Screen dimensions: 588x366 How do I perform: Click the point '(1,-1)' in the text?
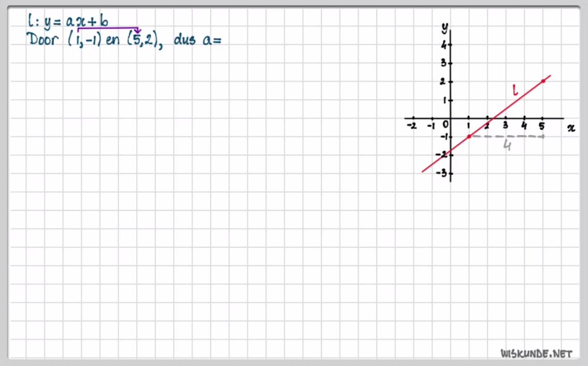click(85, 39)
